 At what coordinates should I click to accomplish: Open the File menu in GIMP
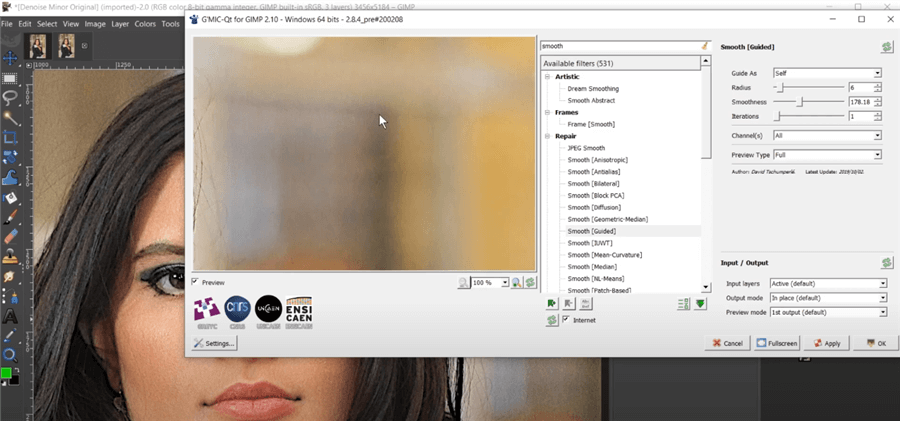click(7, 24)
